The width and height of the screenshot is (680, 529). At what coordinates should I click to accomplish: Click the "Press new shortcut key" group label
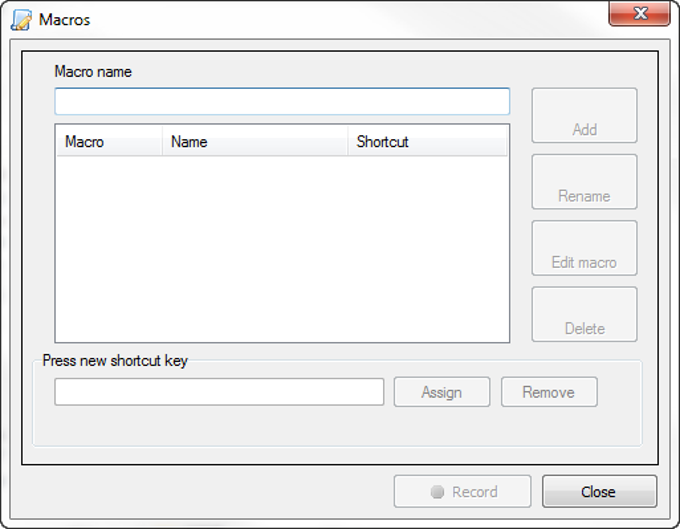115,361
